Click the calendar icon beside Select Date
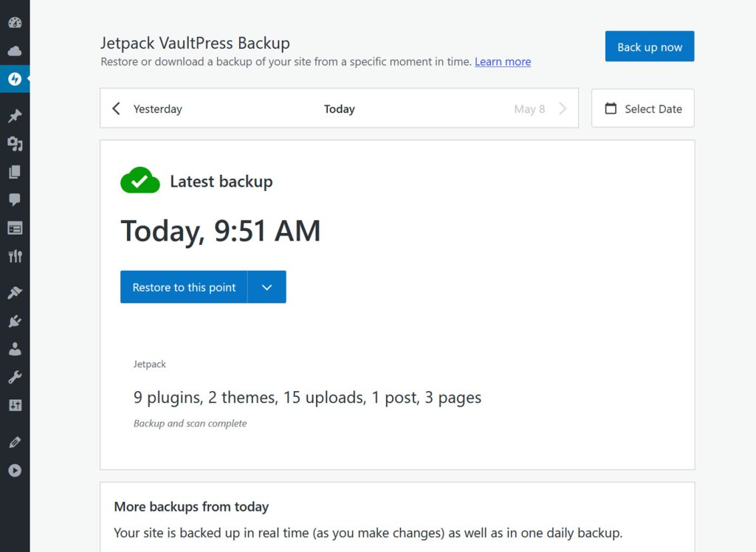The image size is (756, 552). tap(611, 108)
